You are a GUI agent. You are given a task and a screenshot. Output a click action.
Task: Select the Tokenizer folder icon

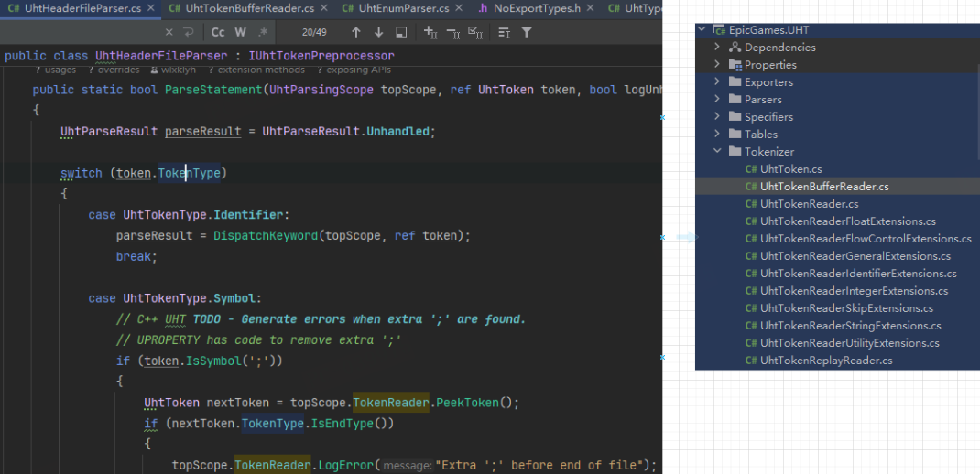tap(735, 152)
